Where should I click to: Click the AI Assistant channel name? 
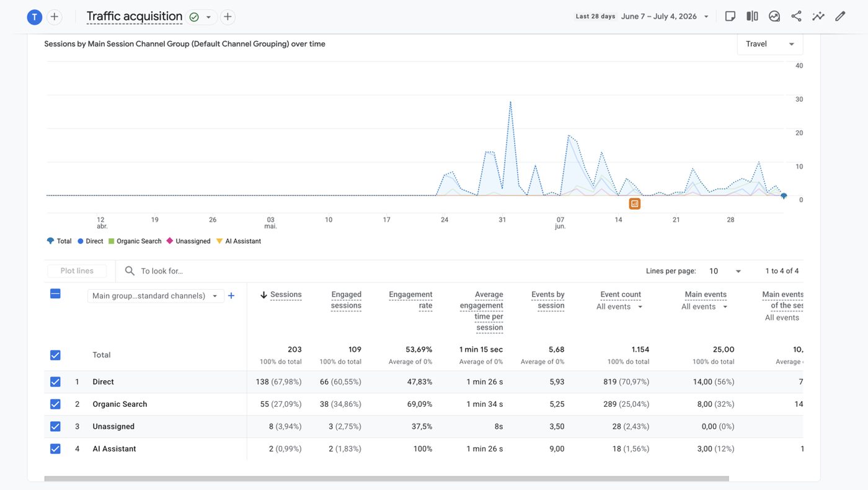(115, 449)
